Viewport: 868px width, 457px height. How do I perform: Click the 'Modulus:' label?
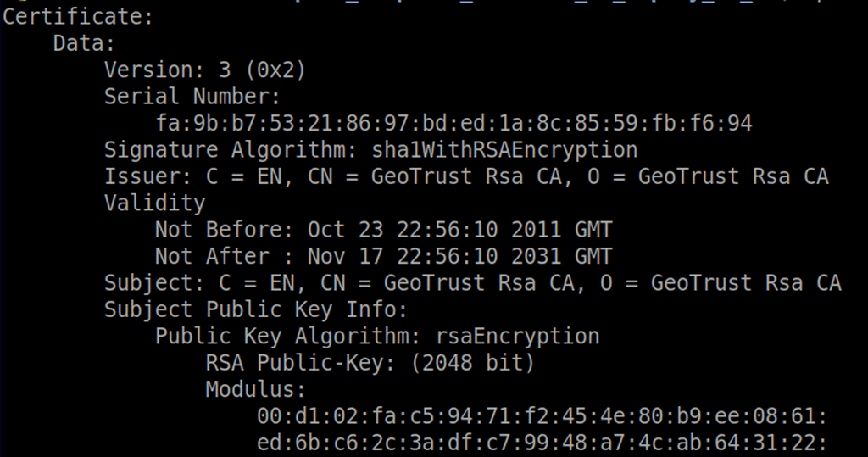[255, 390]
